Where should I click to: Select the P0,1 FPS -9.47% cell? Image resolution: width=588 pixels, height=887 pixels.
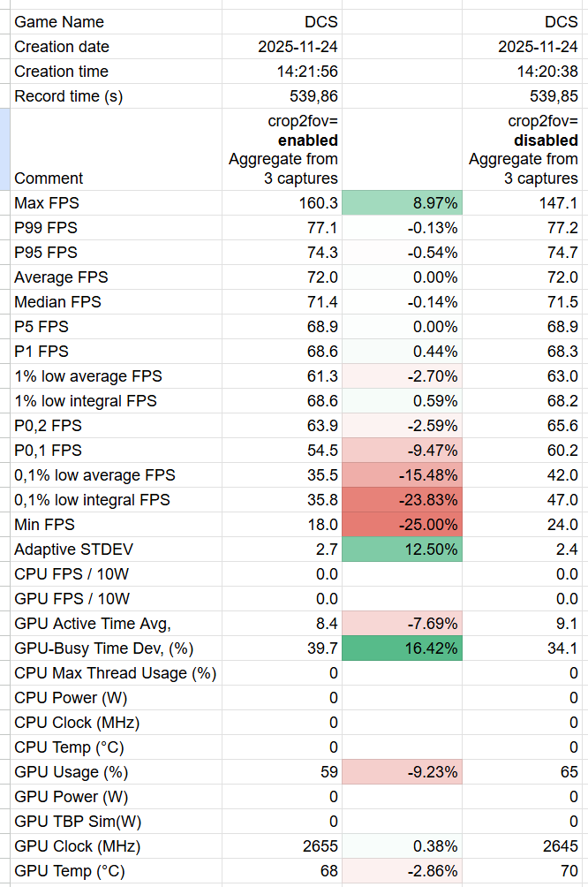coord(403,451)
